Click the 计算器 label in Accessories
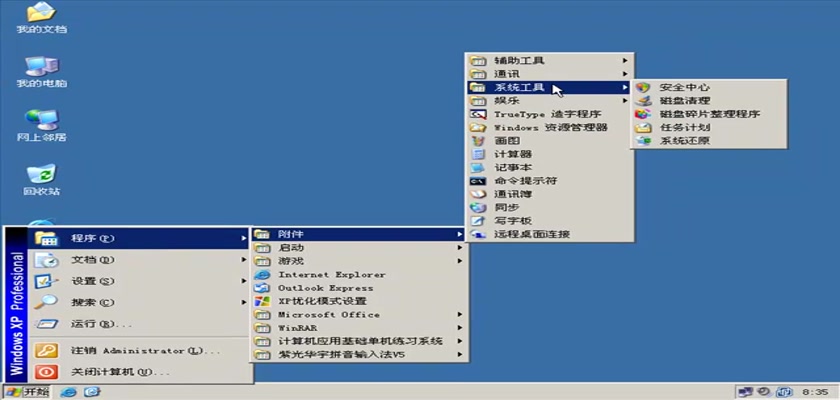Screen dimensions: 840x400 coord(513,154)
